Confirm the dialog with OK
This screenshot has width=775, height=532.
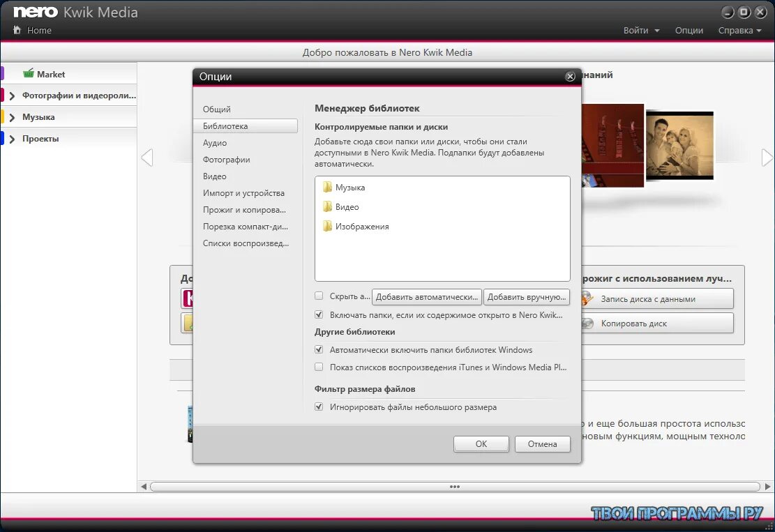tap(481, 443)
